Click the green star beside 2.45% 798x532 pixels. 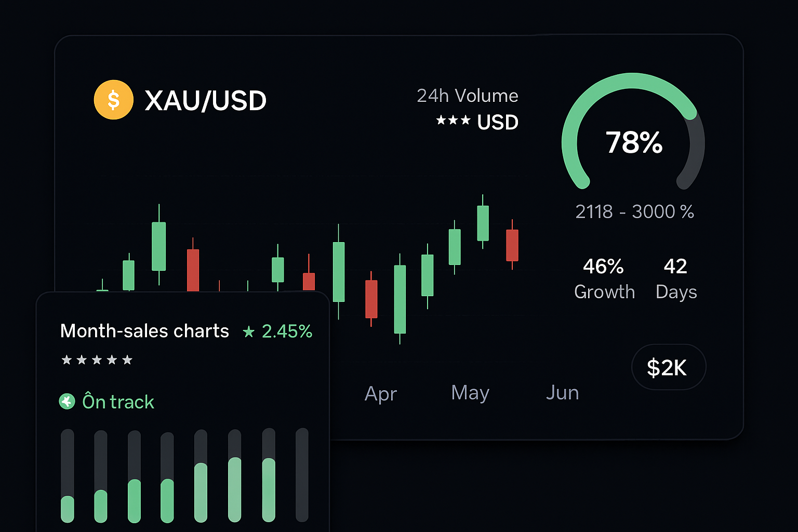(249, 331)
